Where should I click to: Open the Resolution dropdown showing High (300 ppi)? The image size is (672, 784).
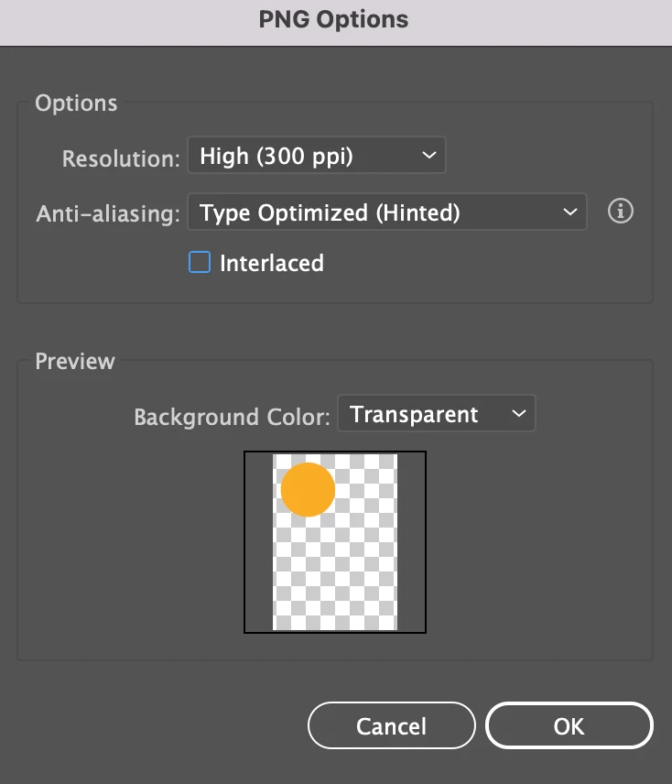click(x=317, y=156)
